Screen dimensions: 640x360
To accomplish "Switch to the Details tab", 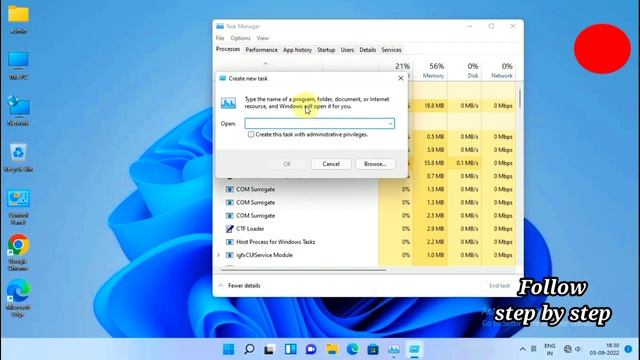I will 367,50.
